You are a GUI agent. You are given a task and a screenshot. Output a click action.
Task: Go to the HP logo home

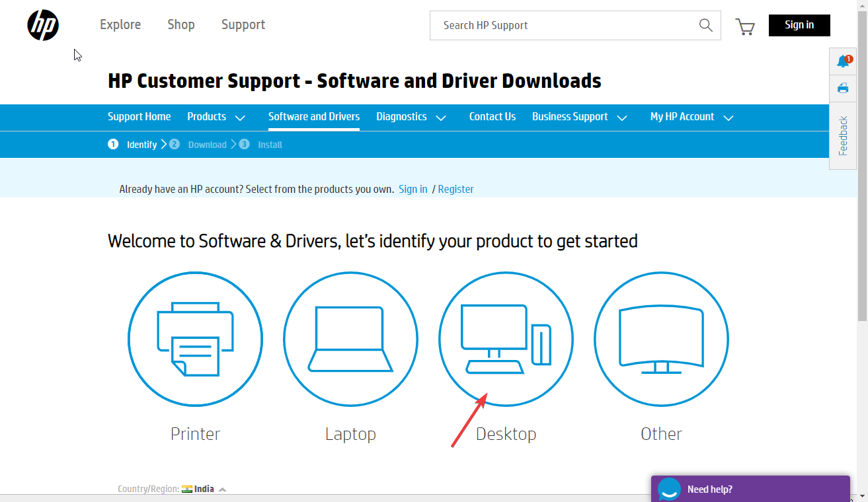click(x=43, y=26)
